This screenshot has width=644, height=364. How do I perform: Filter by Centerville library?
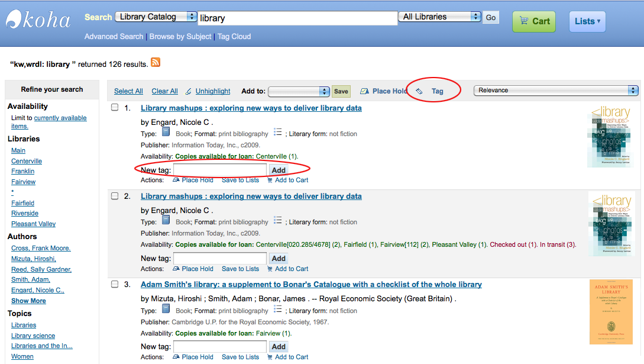pyautogui.click(x=26, y=161)
